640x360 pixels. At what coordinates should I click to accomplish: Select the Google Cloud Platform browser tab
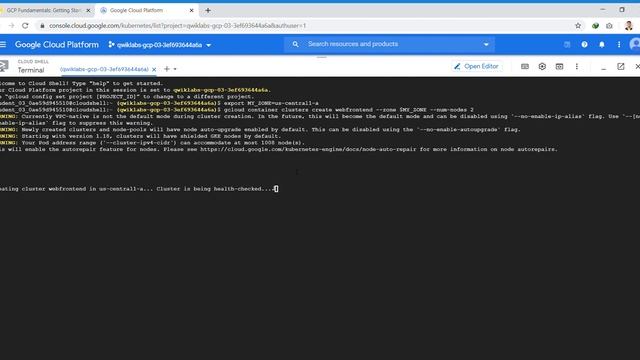point(136,10)
